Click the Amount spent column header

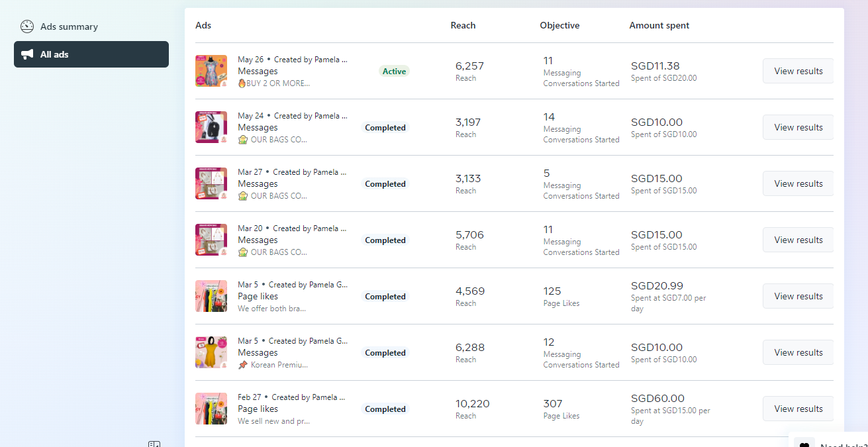click(x=659, y=25)
